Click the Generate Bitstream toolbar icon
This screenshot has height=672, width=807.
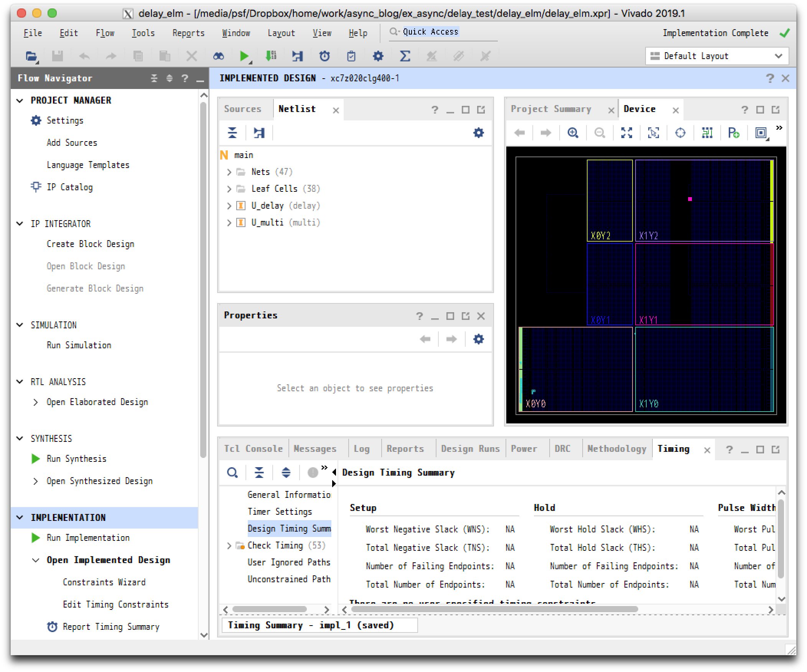pos(271,56)
